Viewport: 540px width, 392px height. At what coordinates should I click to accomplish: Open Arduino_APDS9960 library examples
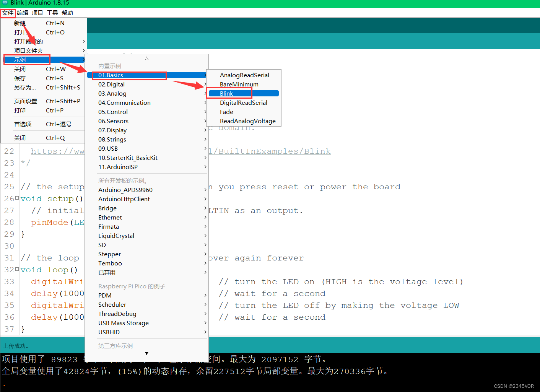pos(147,190)
